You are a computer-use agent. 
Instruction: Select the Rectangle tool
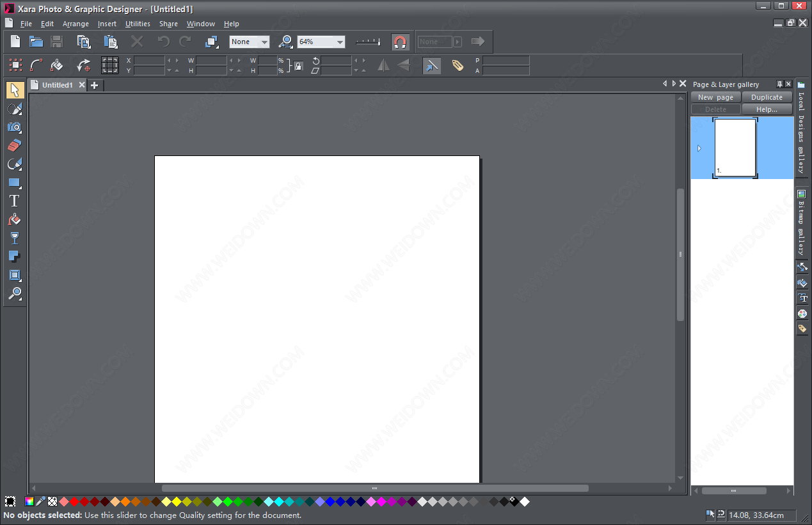tap(15, 183)
